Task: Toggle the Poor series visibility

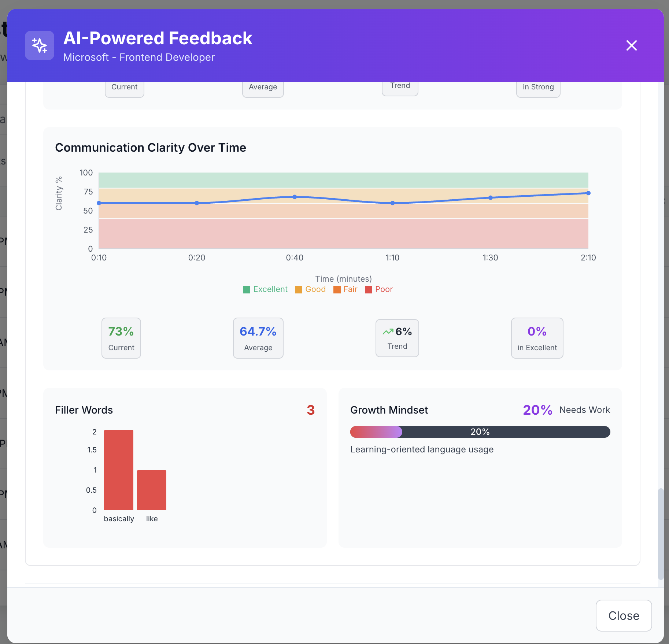Action: click(379, 289)
